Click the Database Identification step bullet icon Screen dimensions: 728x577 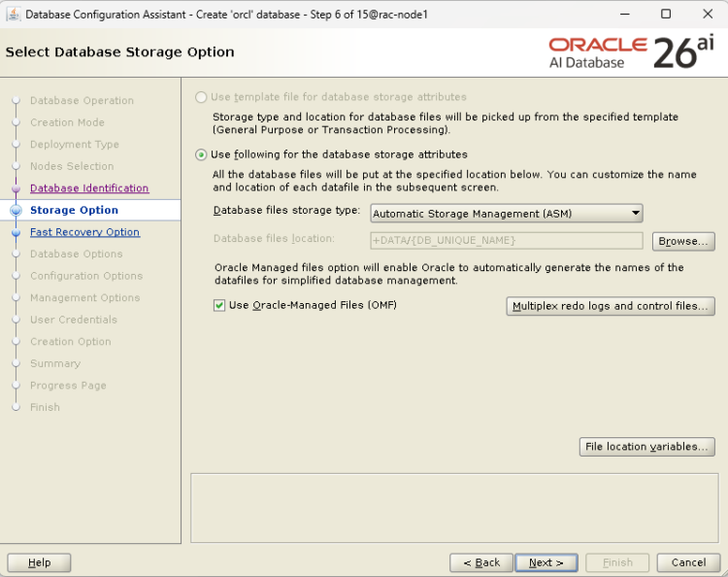coord(17,188)
